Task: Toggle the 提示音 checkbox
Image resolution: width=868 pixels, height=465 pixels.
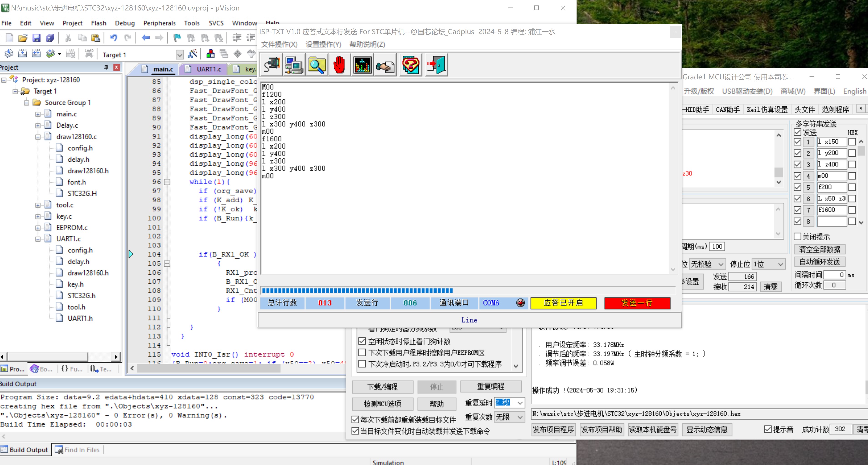Action: [x=768, y=429]
